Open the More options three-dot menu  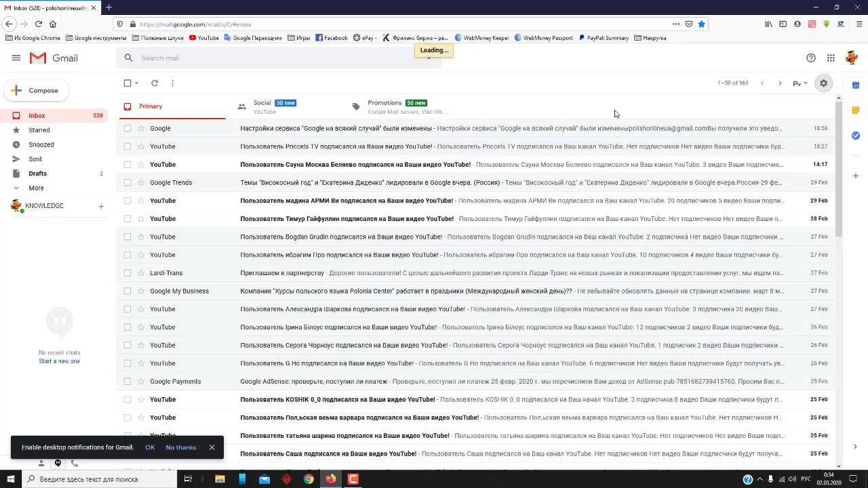172,83
